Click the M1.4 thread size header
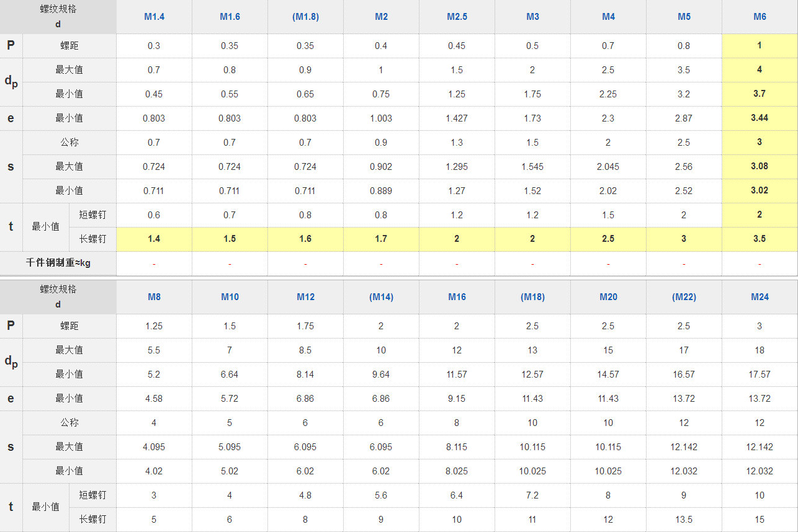798x532 pixels. [x=154, y=17]
